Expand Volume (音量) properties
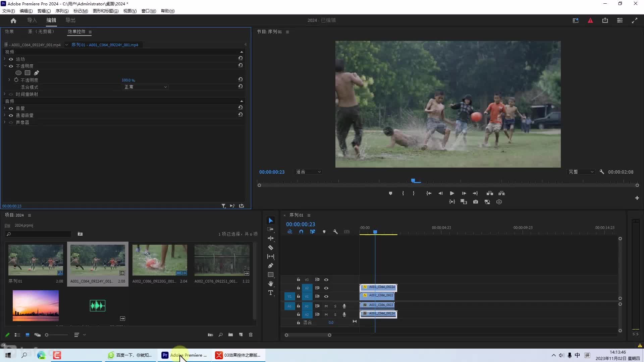644x362 pixels. point(5,108)
